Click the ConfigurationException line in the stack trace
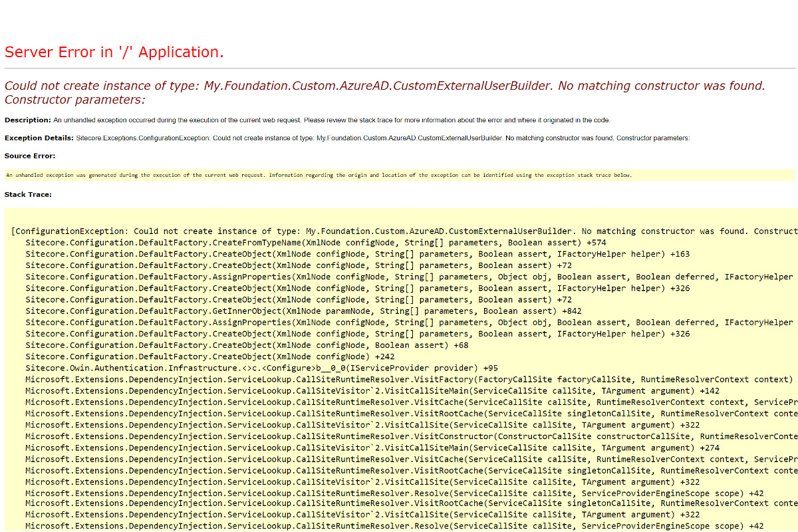The image size is (798, 532). 332,231
